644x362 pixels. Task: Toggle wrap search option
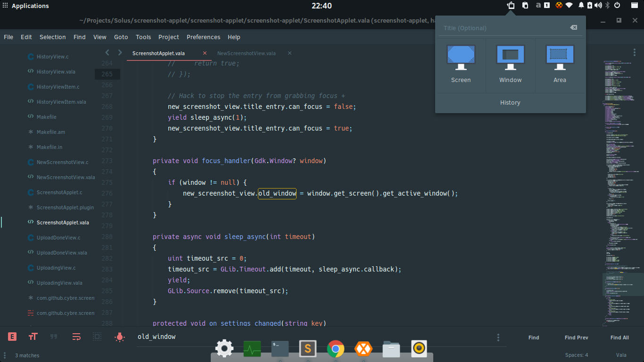[76, 337]
